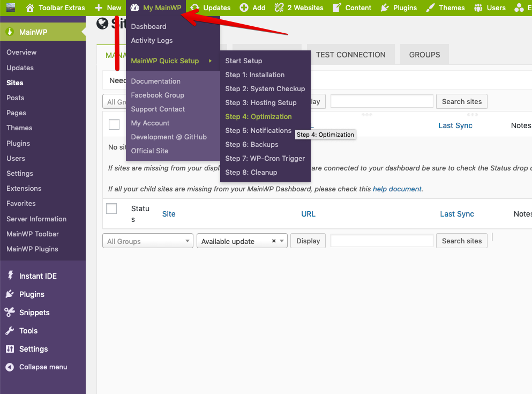The height and width of the screenshot is (394, 532).
Task: Tick the select-all checkbox in bottom table footer
Action: (x=111, y=209)
